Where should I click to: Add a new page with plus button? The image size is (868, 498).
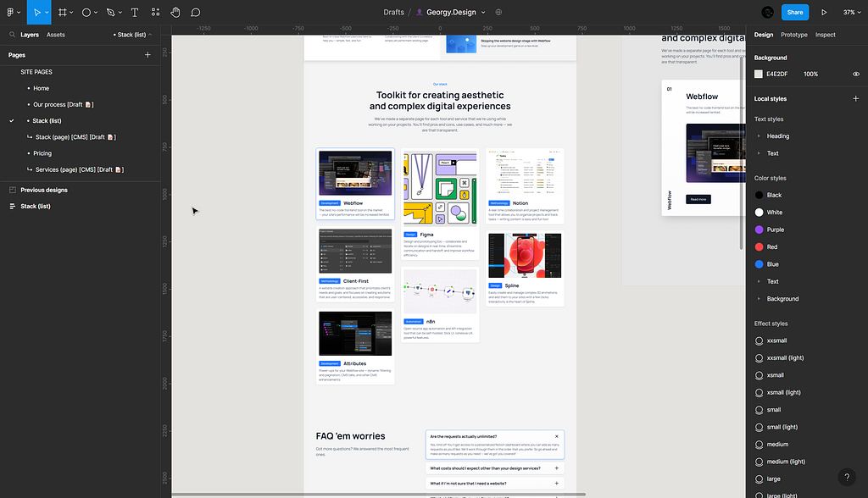pos(147,55)
